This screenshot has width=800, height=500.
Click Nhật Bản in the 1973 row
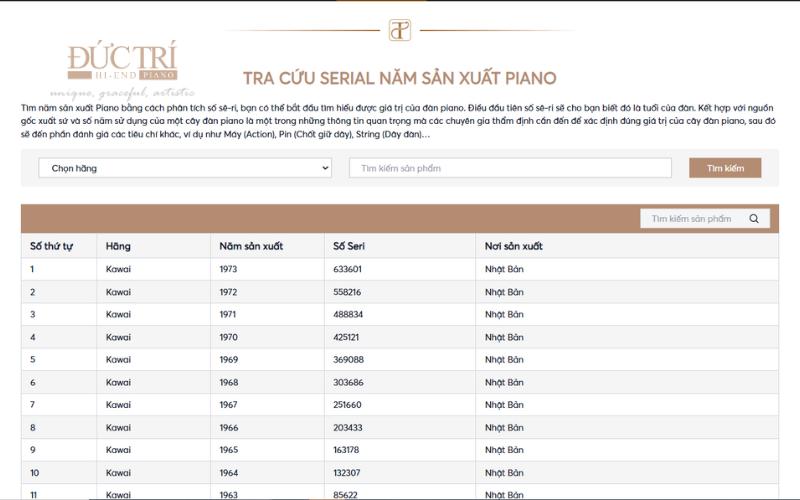(504, 269)
